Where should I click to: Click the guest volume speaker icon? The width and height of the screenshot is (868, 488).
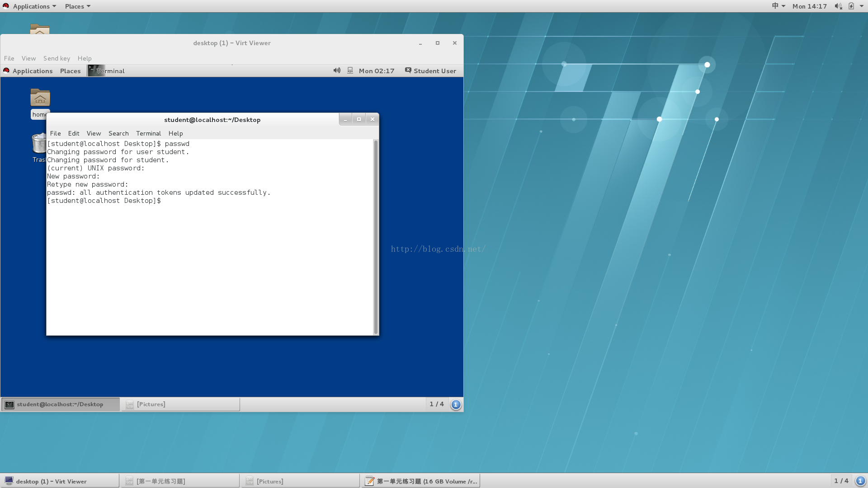coord(337,70)
